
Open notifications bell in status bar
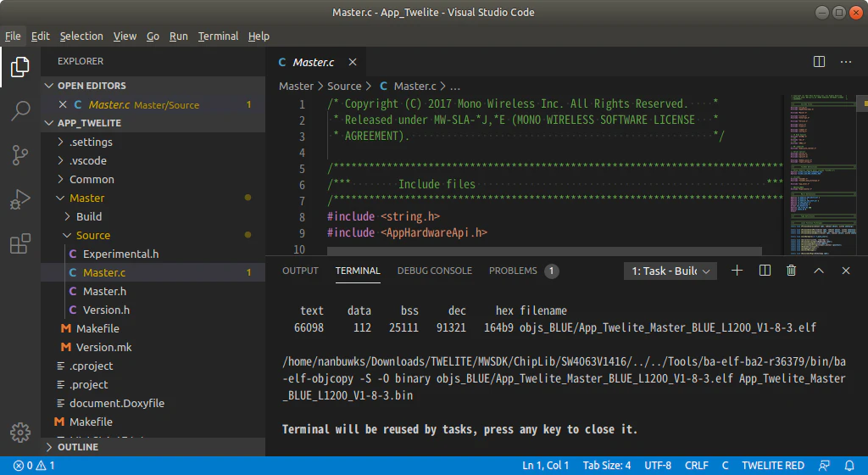(x=849, y=466)
